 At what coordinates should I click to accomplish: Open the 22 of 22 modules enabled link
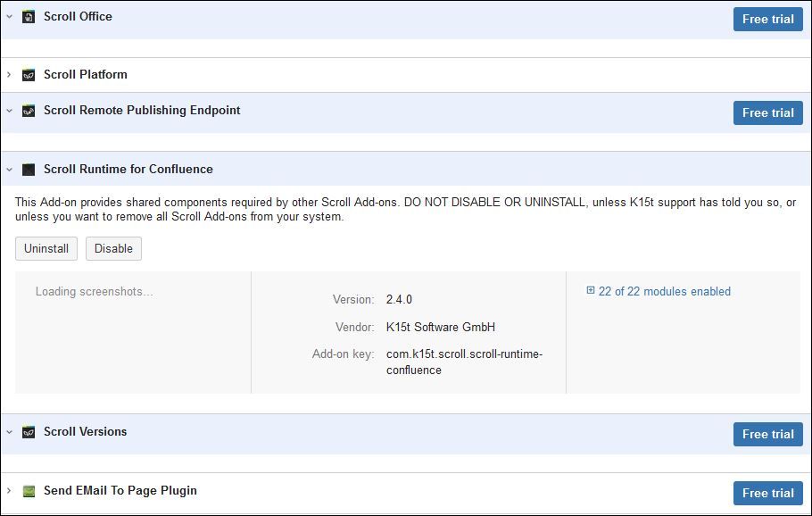(x=665, y=291)
